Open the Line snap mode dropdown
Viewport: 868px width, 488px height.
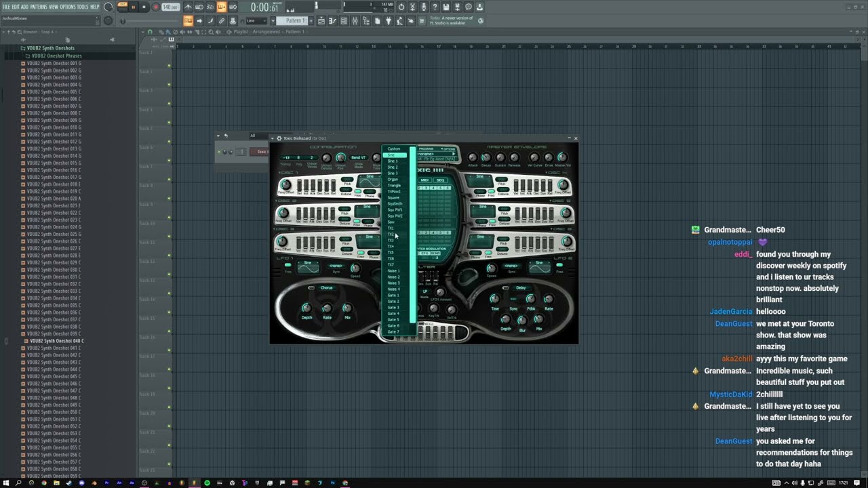click(x=256, y=21)
